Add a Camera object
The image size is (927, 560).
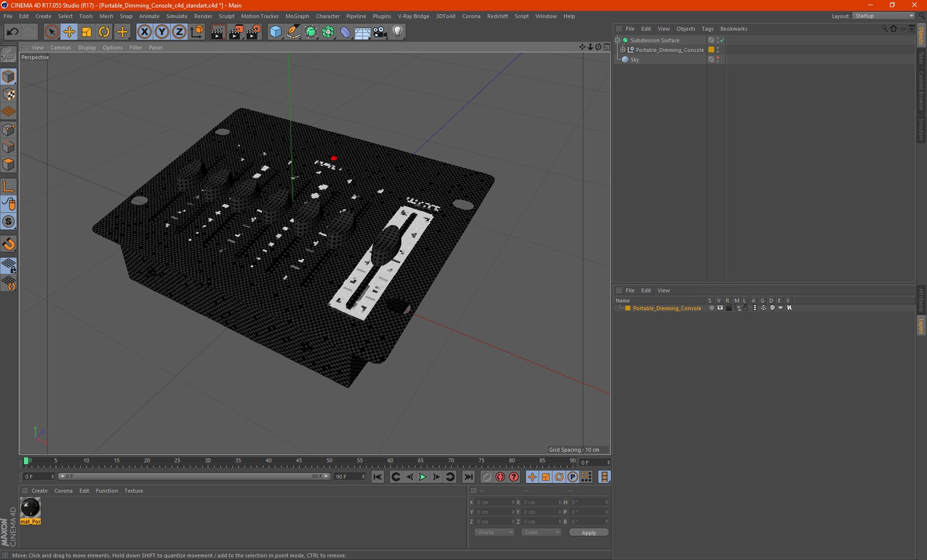(380, 32)
